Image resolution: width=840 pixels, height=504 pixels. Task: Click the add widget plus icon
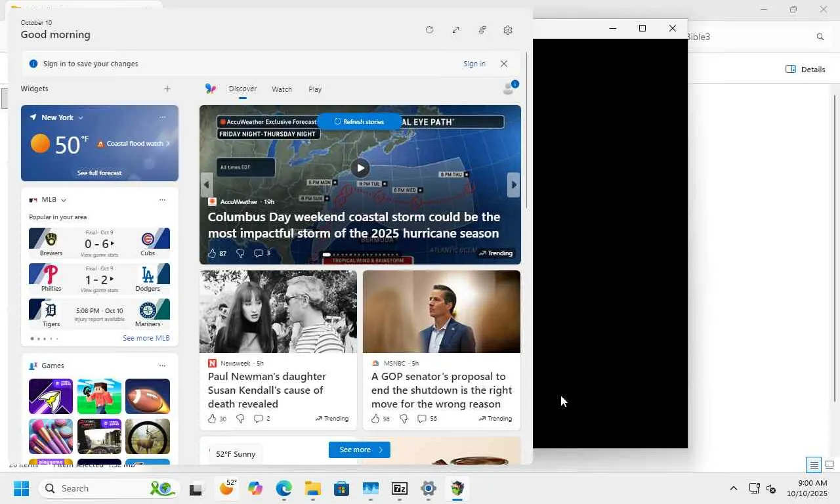[167, 89]
